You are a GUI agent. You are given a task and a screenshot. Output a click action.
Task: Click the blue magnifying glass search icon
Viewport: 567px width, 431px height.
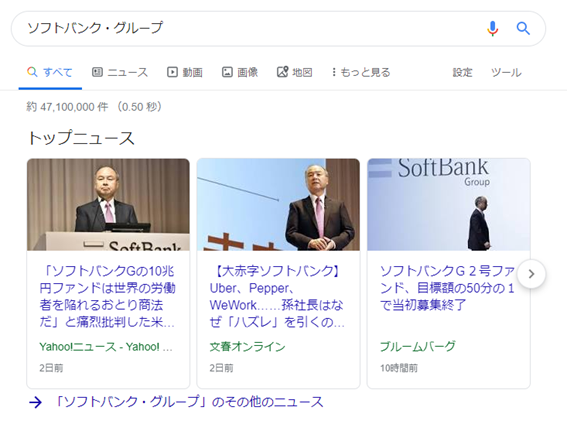[x=523, y=28]
